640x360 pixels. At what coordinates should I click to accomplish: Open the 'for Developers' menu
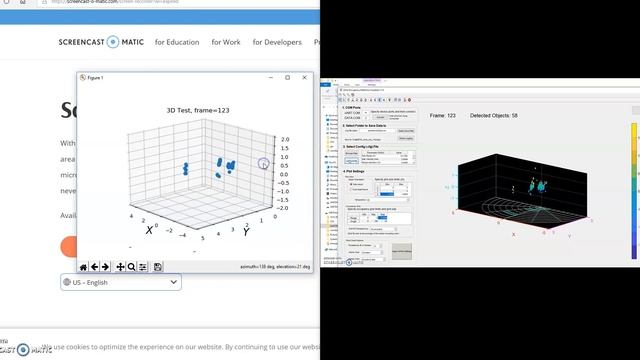point(277,42)
